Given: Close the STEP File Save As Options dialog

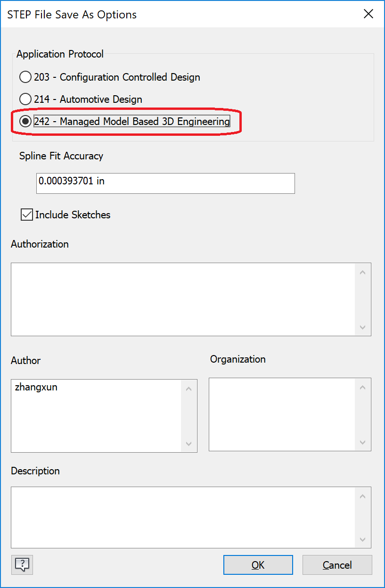Looking at the screenshot, I should [x=369, y=14].
